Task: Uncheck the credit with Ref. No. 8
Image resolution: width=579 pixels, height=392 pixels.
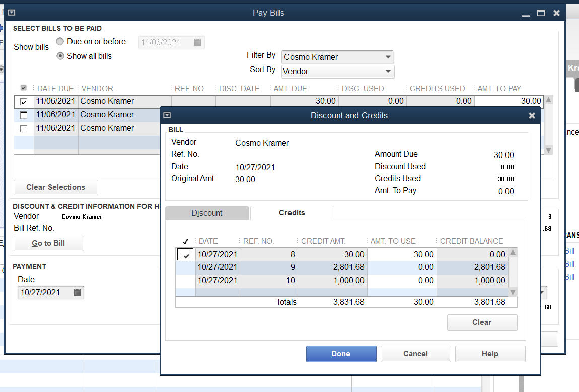Action: click(x=185, y=254)
